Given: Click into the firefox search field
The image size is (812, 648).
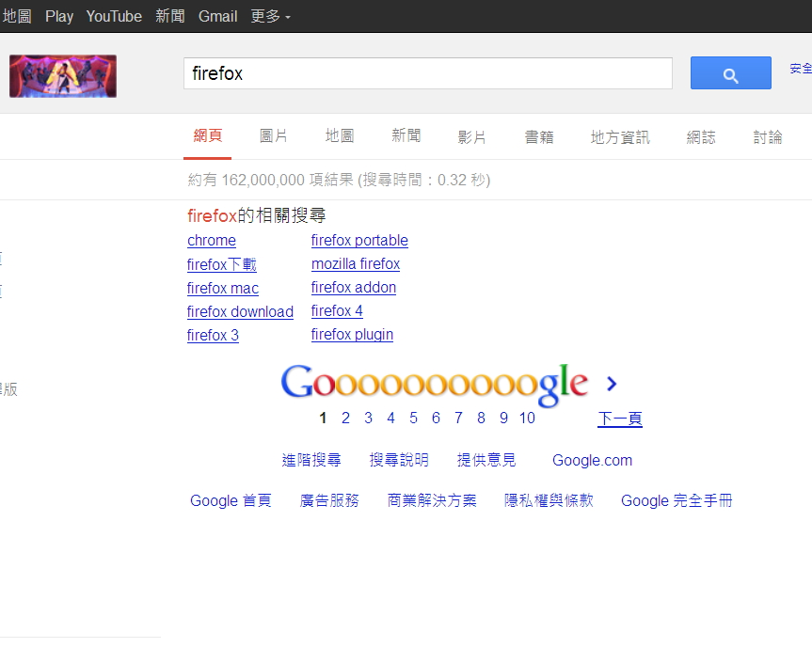Looking at the screenshot, I should tap(428, 73).
